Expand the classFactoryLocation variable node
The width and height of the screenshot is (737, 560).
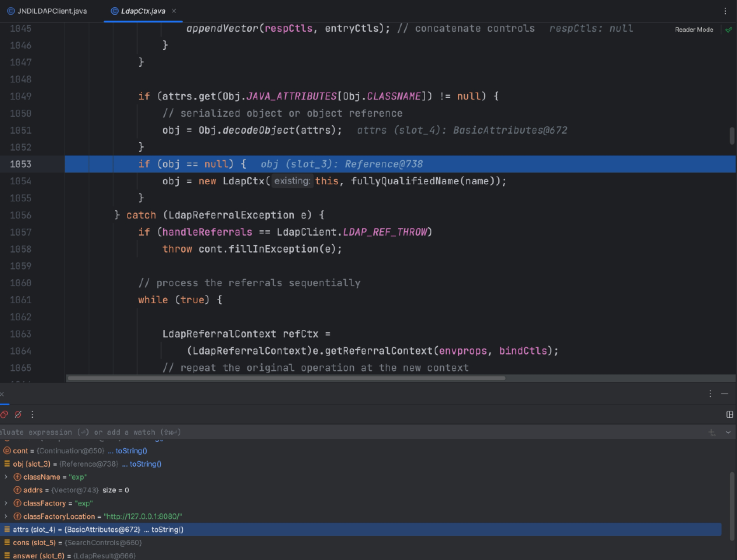[6, 516]
